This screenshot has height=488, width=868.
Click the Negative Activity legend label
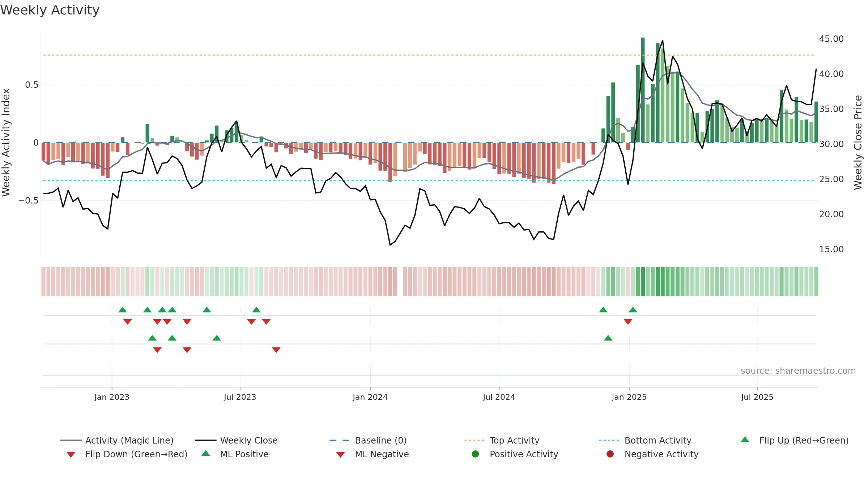(x=661, y=454)
